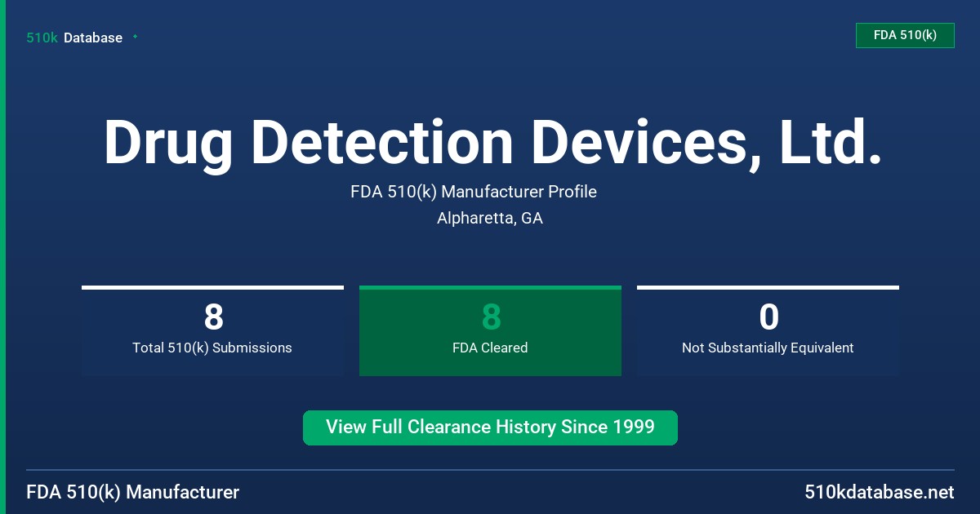
Task: Open the FDA Cleared stat card
Action: pyautogui.click(x=490, y=330)
